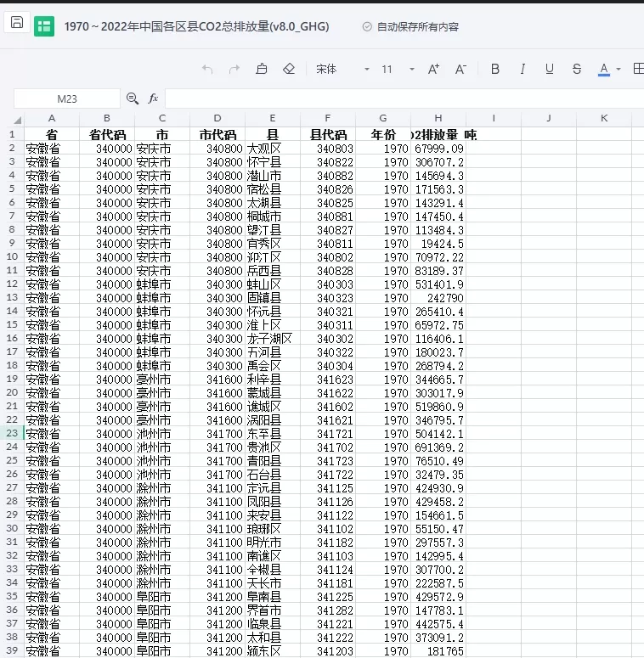Viewport: 644px width, 658px height.
Task: Click the Name Box showing M23
Action: (x=67, y=99)
